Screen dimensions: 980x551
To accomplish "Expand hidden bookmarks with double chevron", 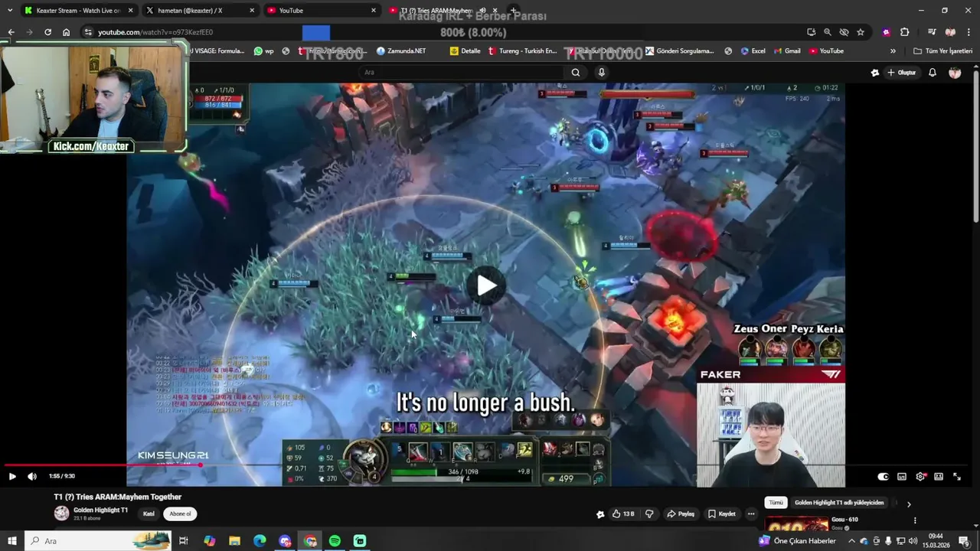I will [x=893, y=51].
